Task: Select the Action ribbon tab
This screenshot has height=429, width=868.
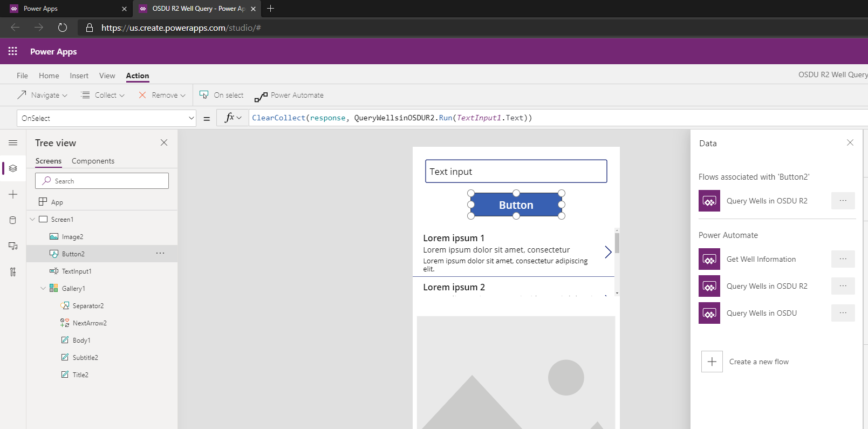Action: [138, 76]
